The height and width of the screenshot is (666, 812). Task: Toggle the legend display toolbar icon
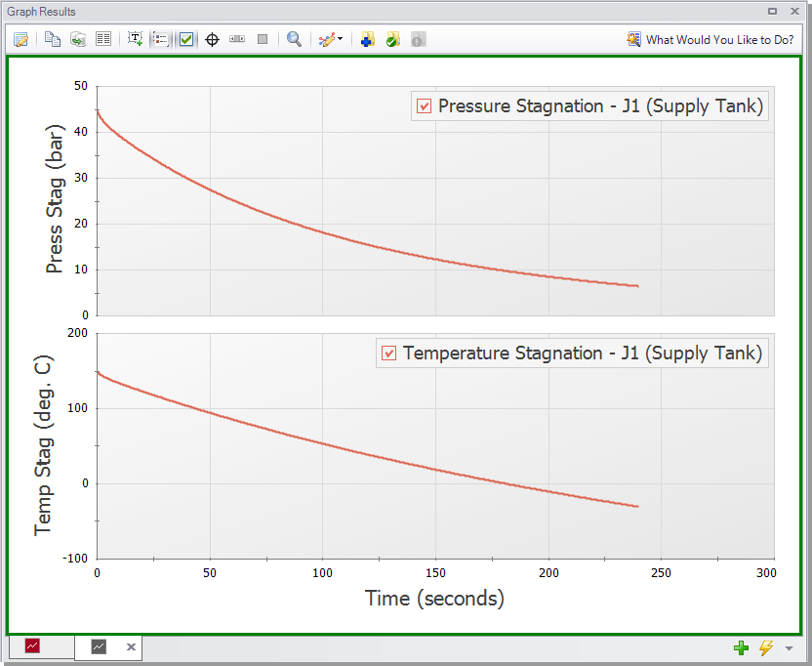point(161,40)
